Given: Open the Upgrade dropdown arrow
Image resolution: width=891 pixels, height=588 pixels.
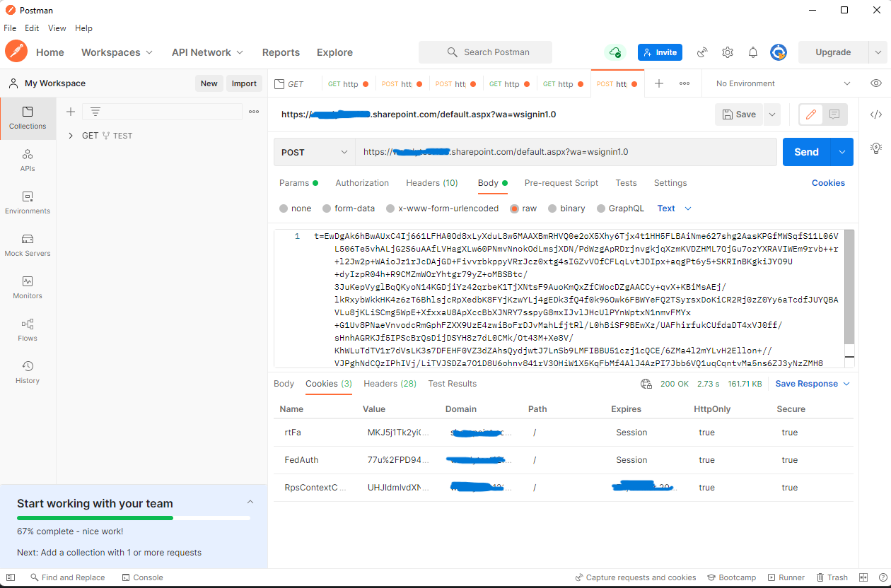Looking at the screenshot, I should pyautogui.click(x=878, y=52).
